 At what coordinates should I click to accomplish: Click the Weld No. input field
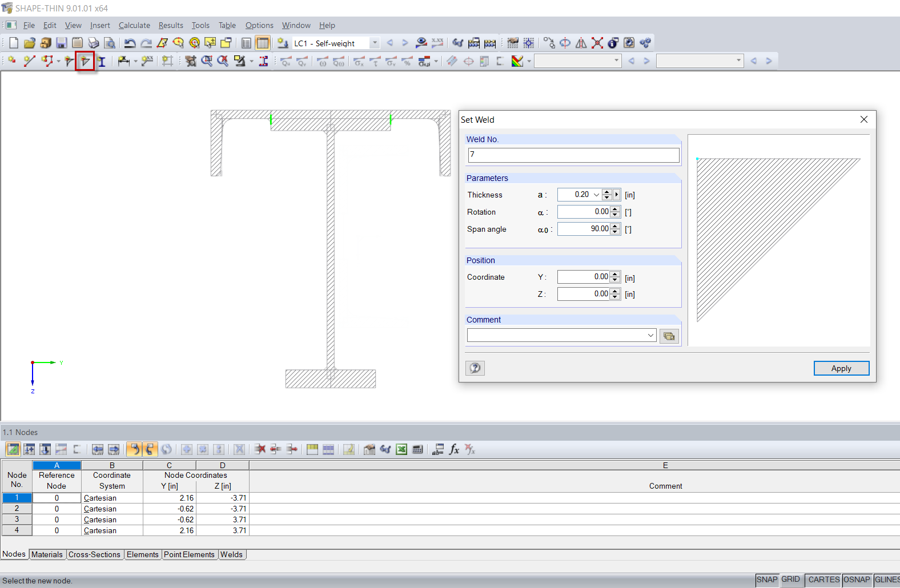point(573,155)
